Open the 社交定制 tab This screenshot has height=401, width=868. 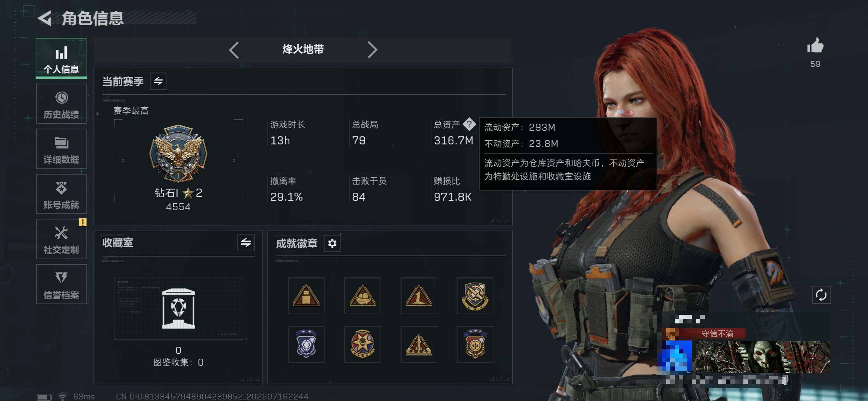(x=61, y=239)
